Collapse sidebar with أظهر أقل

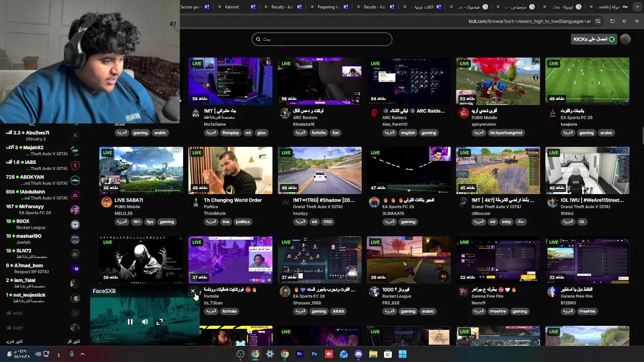tap(73, 342)
